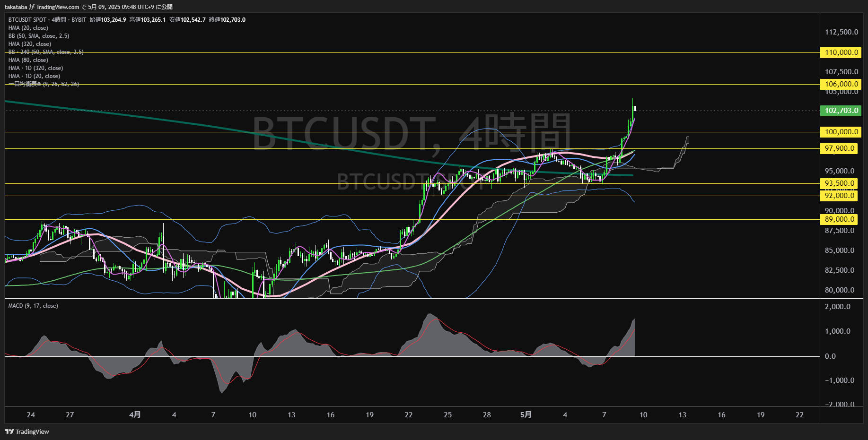Click the 97,900.0 yellow price label
868x440 pixels.
[x=839, y=148]
